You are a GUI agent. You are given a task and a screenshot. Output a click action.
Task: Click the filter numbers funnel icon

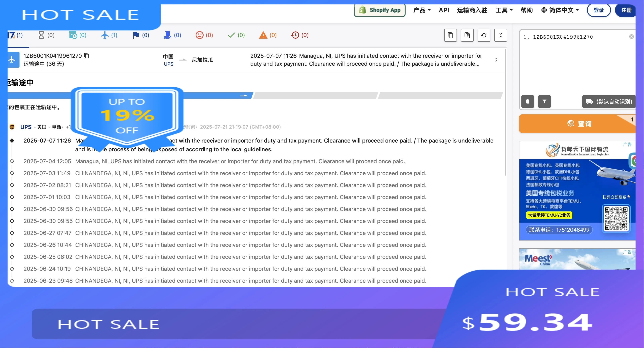pyautogui.click(x=544, y=101)
